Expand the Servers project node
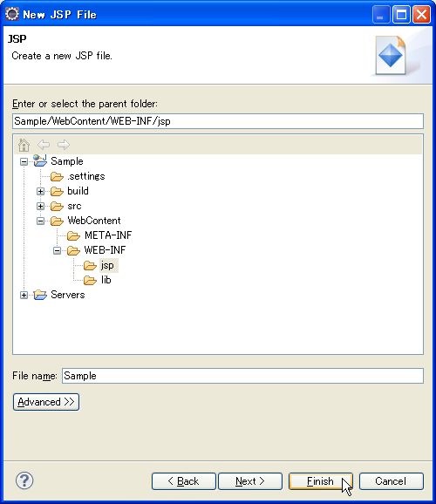The image size is (436, 504). (x=24, y=295)
